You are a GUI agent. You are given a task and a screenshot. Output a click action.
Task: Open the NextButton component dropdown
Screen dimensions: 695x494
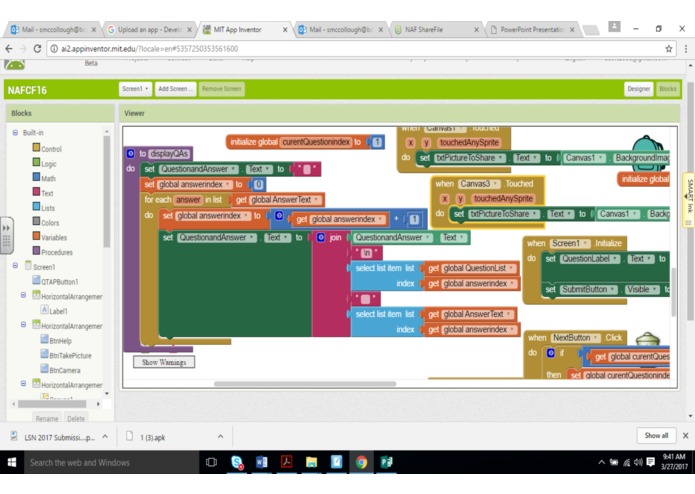(x=595, y=338)
